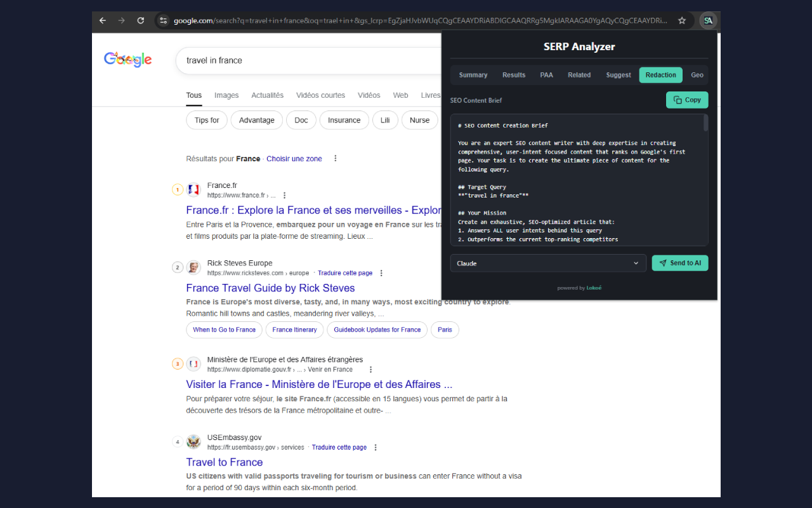The image size is (812, 508).
Task: Click the browser forward arrow
Action: click(x=122, y=20)
